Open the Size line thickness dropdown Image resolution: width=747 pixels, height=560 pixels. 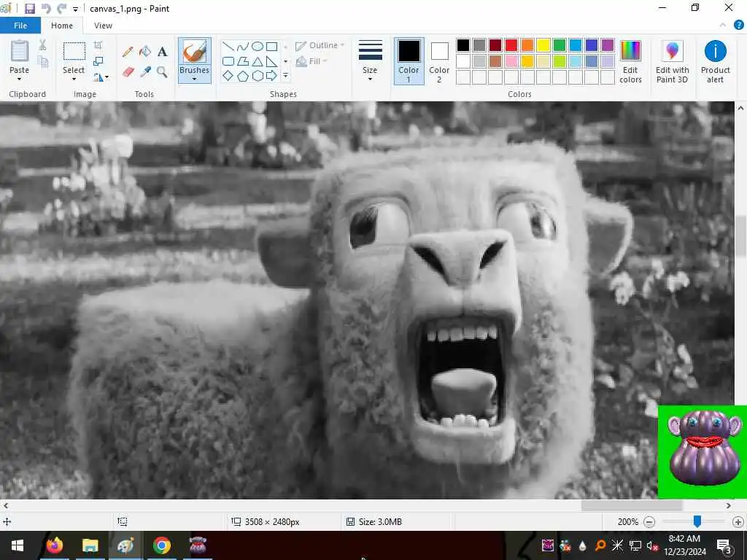click(370, 61)
